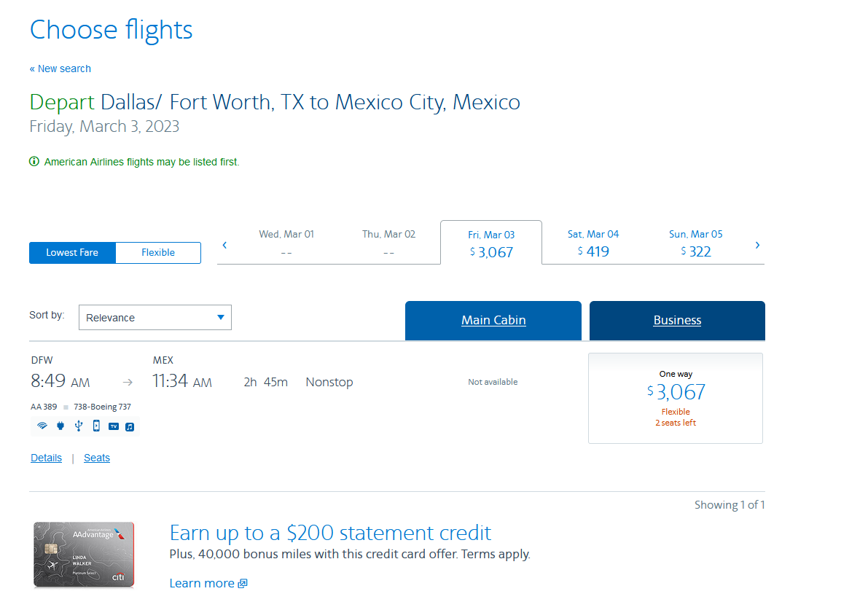The image size is (868, 610).
Task: Click the Wi-Fi amenity icon
Action: pyautogui.click(x=42, y=426)
